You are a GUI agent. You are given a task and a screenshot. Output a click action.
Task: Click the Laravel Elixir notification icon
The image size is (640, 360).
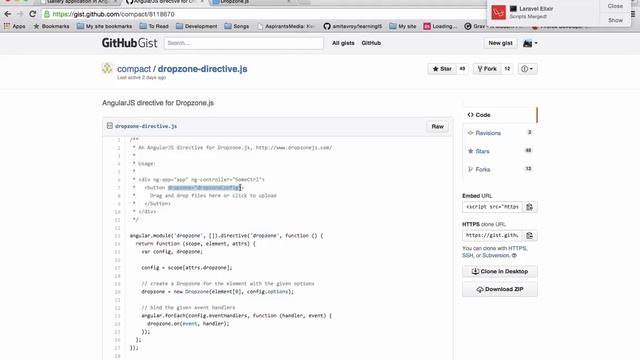point(498,12)
